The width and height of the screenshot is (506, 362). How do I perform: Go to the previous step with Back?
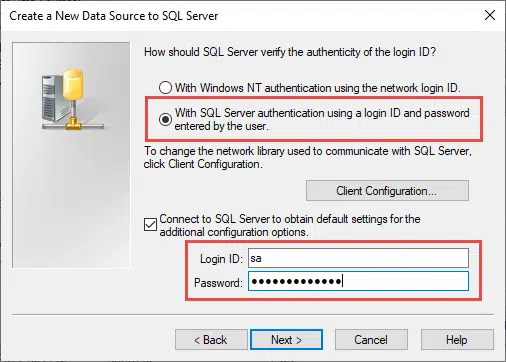point(211,340)
